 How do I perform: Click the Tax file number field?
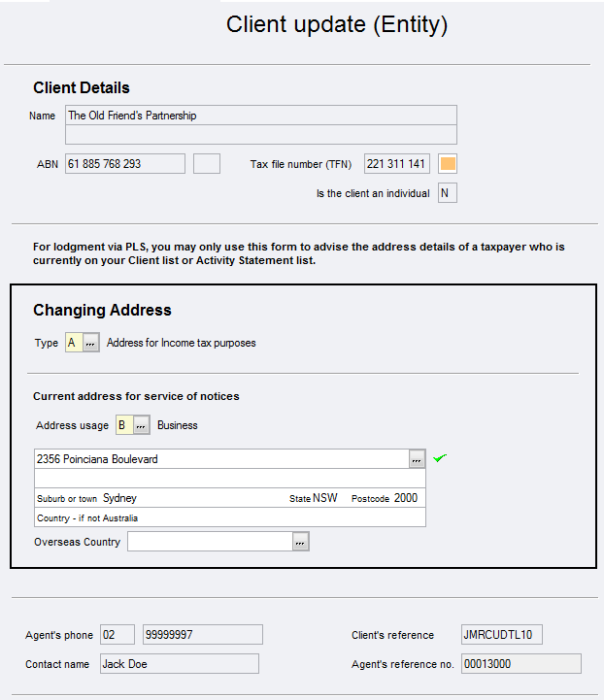(396, 164)
